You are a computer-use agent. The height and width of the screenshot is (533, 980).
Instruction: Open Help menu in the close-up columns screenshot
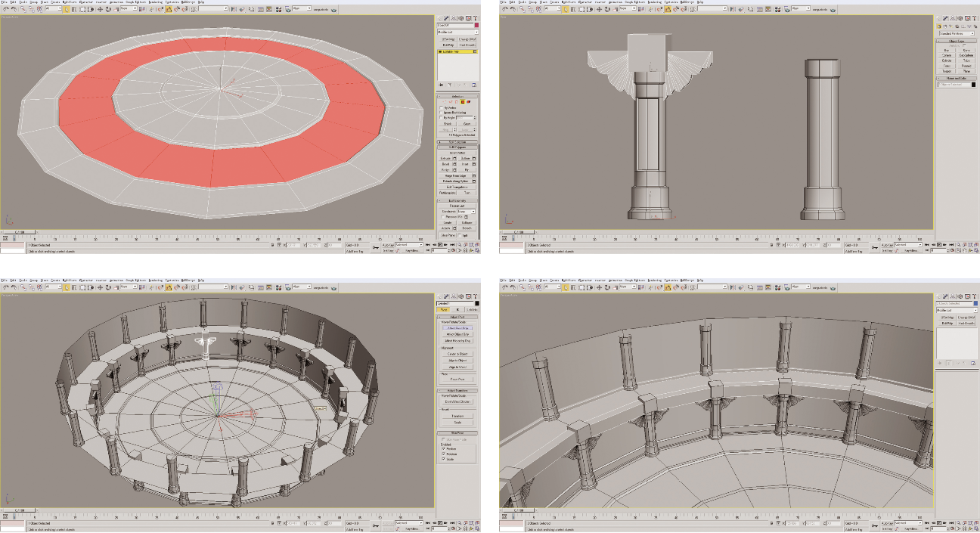point(699,282)
